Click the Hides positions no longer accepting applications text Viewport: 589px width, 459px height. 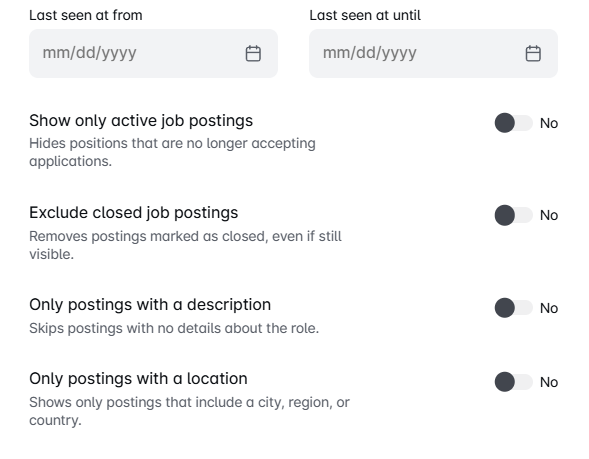click(172, 152)
